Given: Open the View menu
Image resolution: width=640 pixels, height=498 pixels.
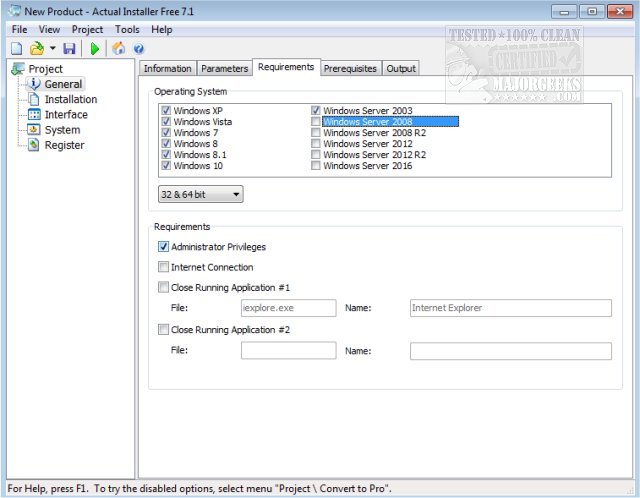Looking at the screenshot, I should pos(49,29).
